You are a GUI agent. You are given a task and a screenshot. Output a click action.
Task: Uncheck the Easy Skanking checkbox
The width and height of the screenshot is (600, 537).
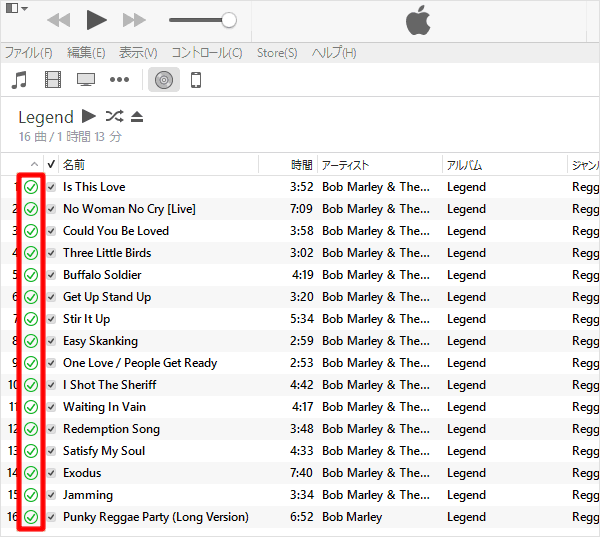51,341
